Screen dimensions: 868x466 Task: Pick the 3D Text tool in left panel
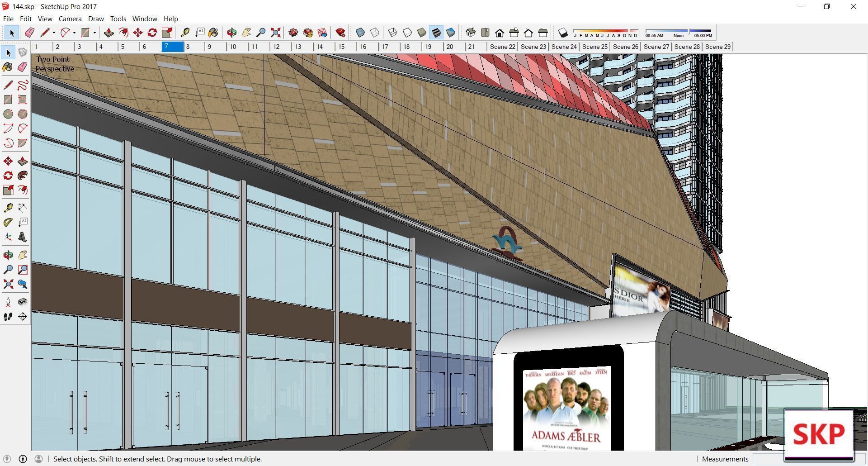[23, 237]
